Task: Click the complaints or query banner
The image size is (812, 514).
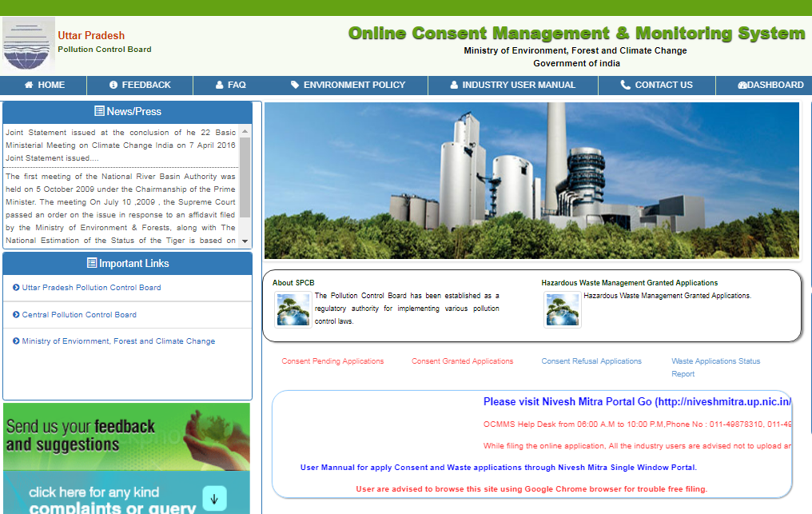Action: point(126,492)
